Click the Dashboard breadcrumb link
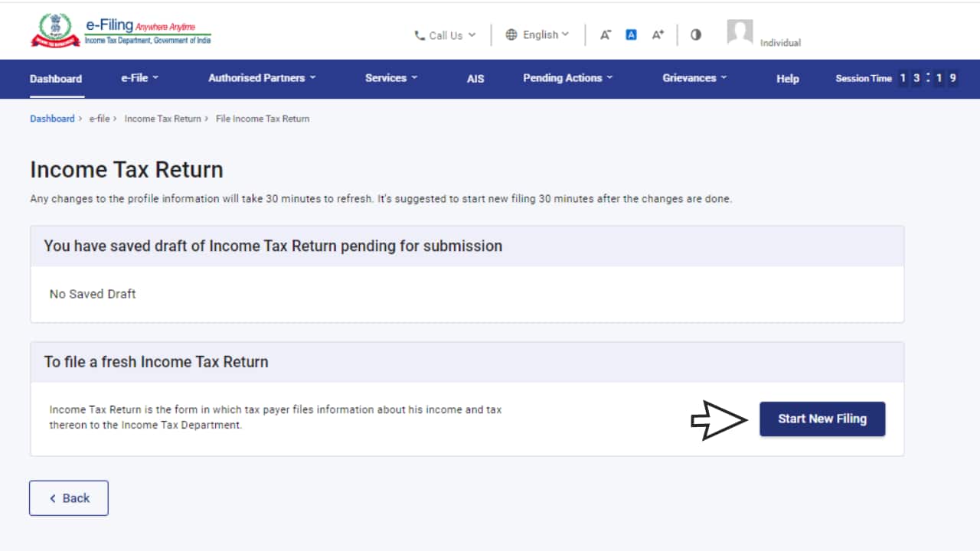 [52, 119]
